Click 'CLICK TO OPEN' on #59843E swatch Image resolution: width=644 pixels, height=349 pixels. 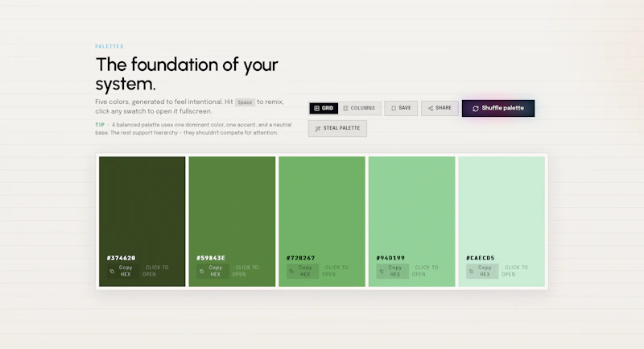246,271
